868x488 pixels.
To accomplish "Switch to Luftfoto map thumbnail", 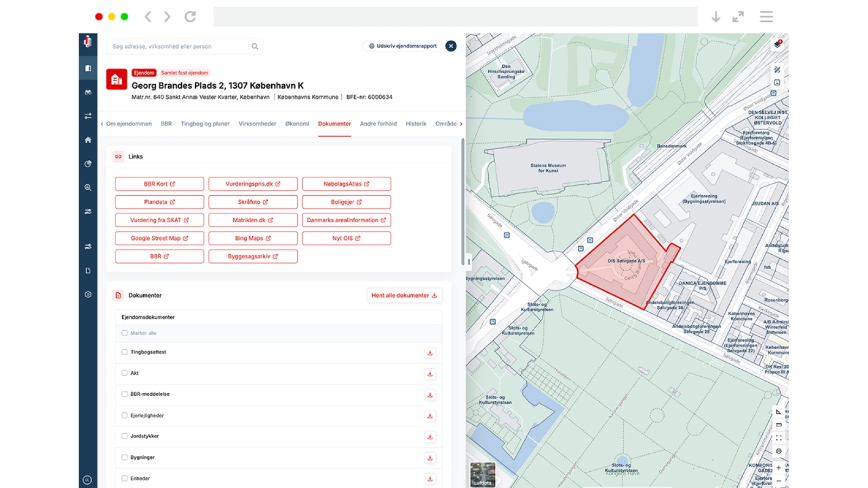I will tap(482, 474).
